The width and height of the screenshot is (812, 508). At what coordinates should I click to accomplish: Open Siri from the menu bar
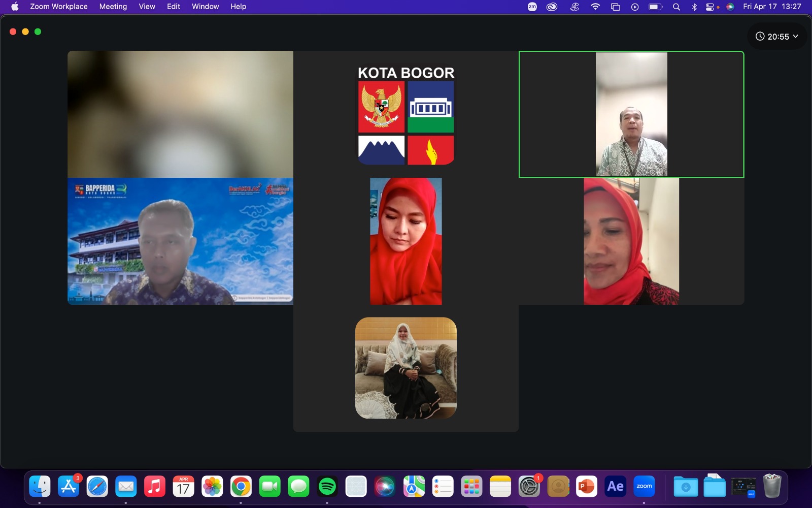[730, 7]
